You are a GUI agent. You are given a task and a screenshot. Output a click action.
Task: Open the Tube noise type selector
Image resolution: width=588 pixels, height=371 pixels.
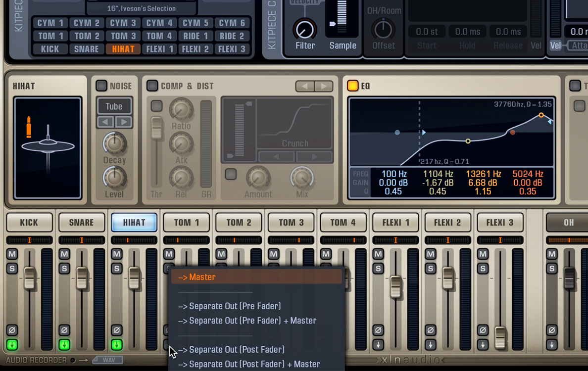pos(114,106)
